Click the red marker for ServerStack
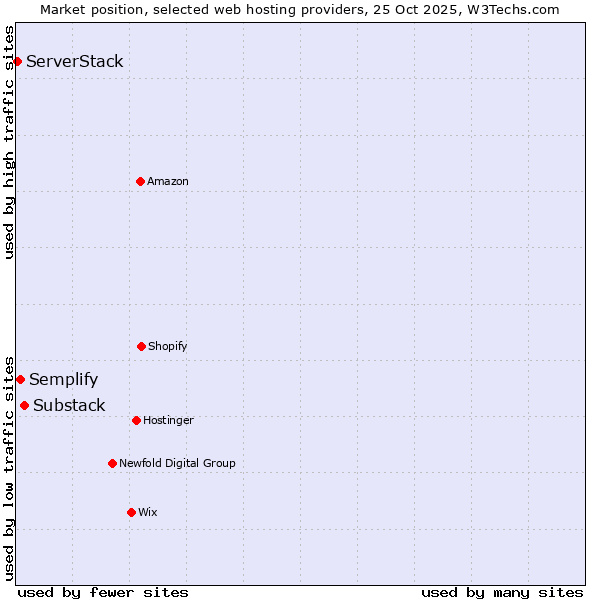This screenshot has height=600, width=600. (17, 62)
